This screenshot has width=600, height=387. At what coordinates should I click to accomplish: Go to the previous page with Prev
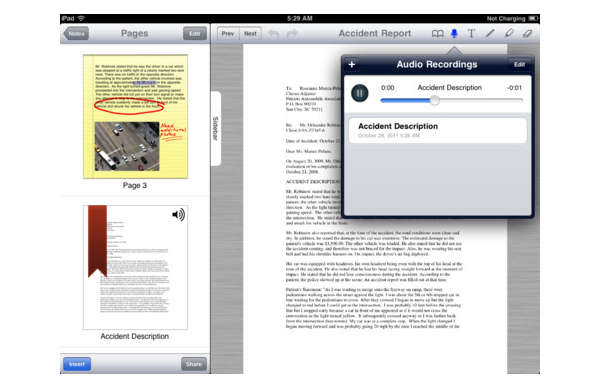[228, 34]
